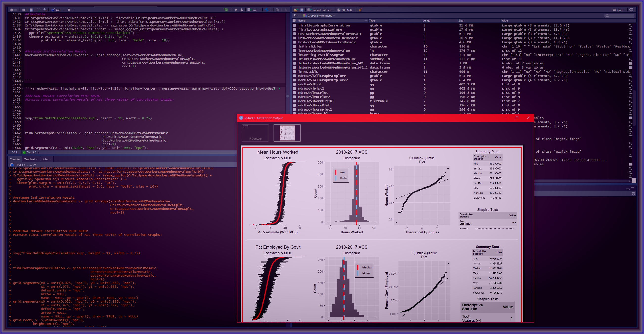The height and width of the screenshot is (334, 644).
Task: Close the Terminal tab
Action: point(37,160)
